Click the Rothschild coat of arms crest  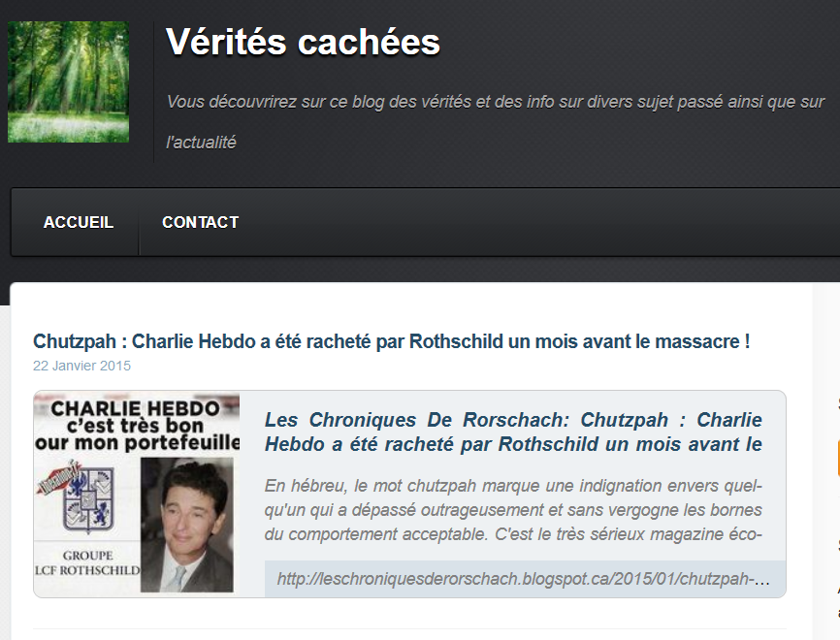(88, 499)
